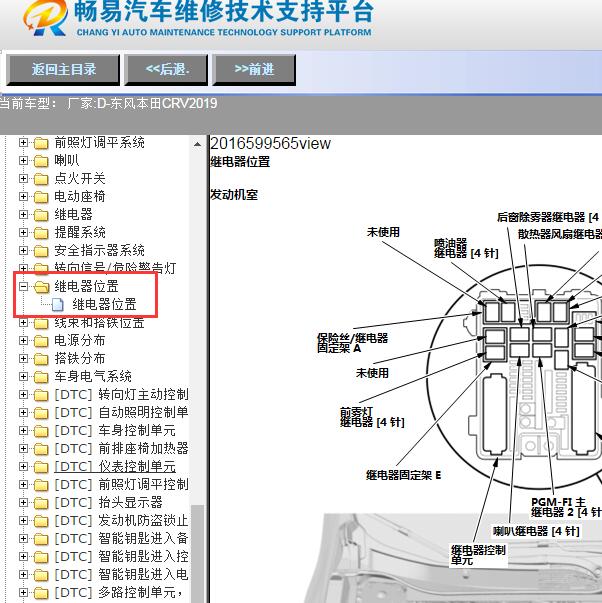Collapse the 继电器位置 folder node
The width and height of the screenshot is (602, 603).
[x=23, y=287]
